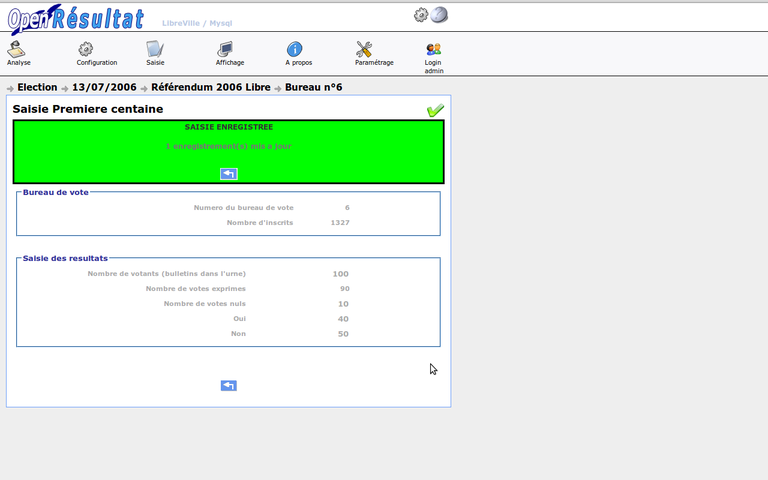Click the OpenRésultat logo
768x480 pixels.
point(75,18)
